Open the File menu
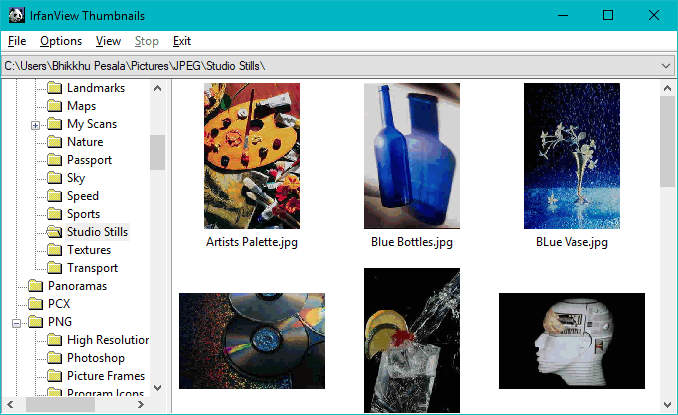The height and width of the screenshot is (415, 678). click(17, 41)
